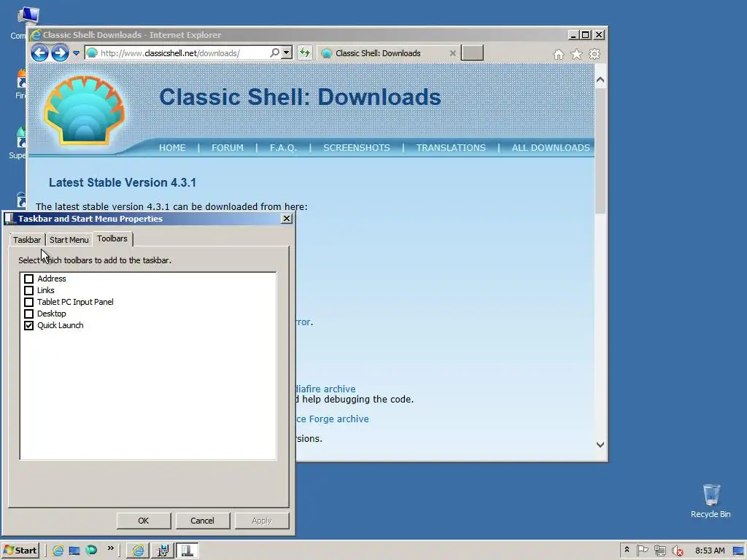The image size is (747, 560).
Task: Click the search magnifier in address bar
Action: [274, 52]
